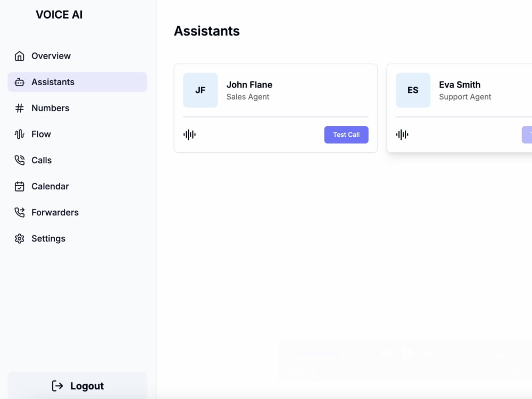This screenshot has height=399, width=532.
Task: Click the JF avatar on John Flane's card
Action: [x=200, y=90]
